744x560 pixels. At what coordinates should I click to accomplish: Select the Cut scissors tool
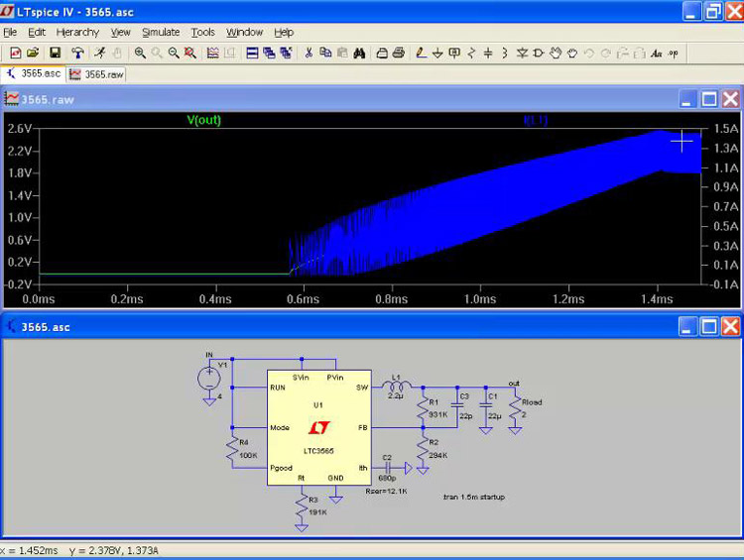[309, 54]
